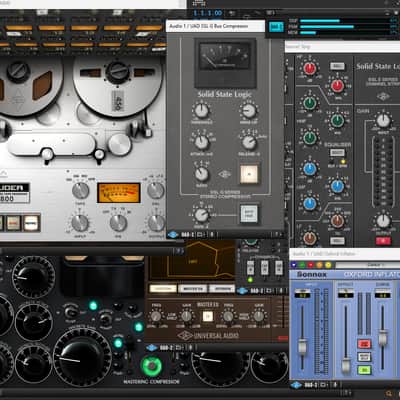Toggle the Equalizer section button on the SSL Channel Strip
The height and width of the screenshot is (400, 400).
tap(337, 153)
